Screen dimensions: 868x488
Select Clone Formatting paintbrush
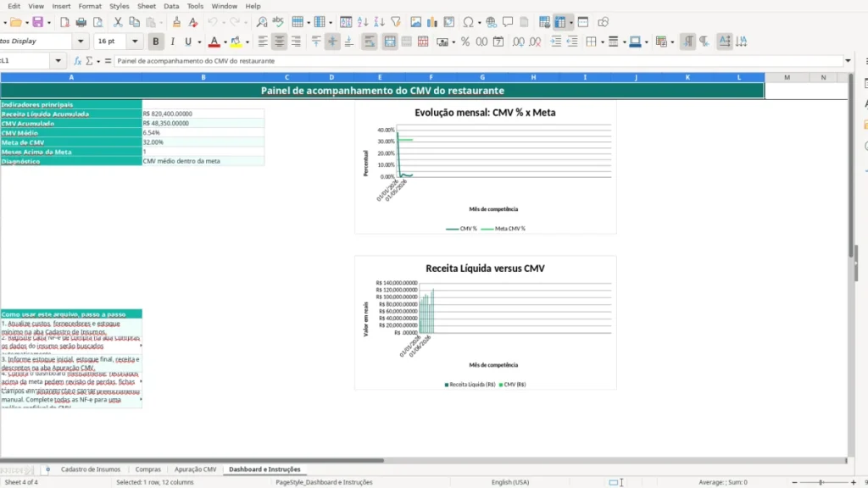[x=176, y=22]
